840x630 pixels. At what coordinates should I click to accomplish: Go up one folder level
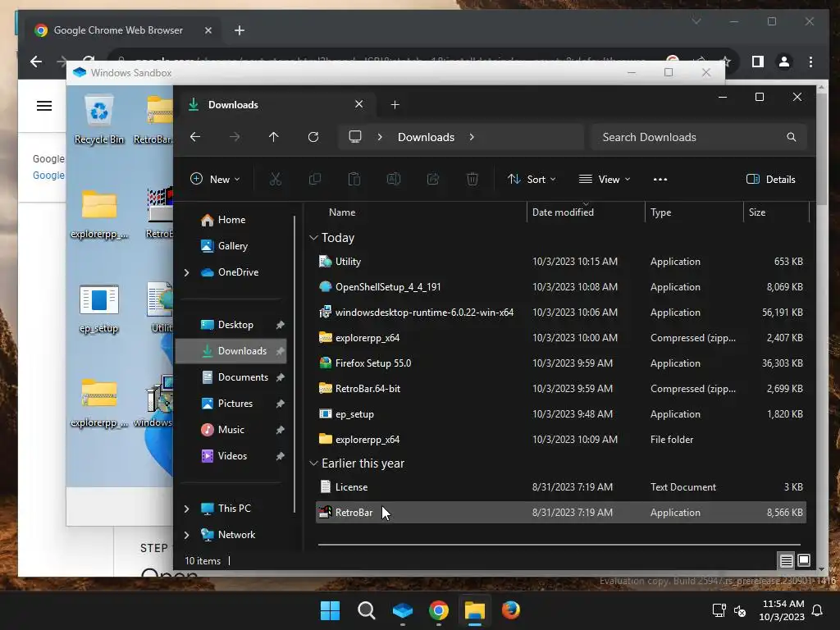tap(274, 137)
